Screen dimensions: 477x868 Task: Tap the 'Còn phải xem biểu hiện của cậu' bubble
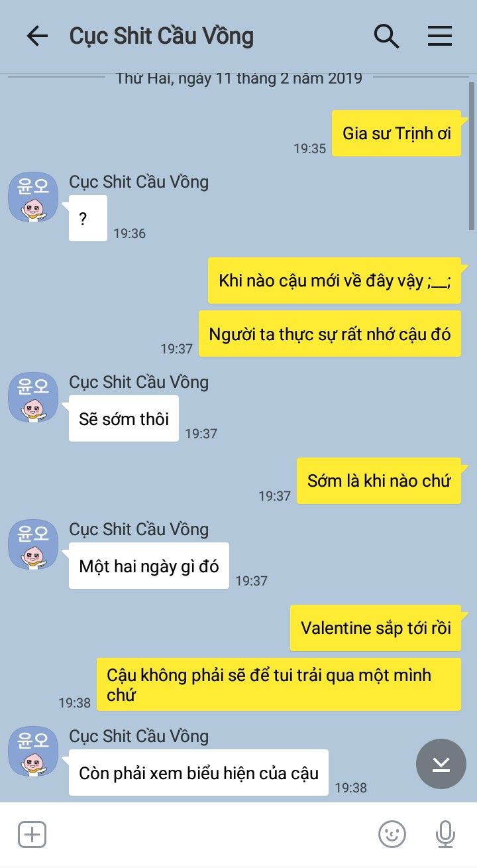click(x=199, y=773)
